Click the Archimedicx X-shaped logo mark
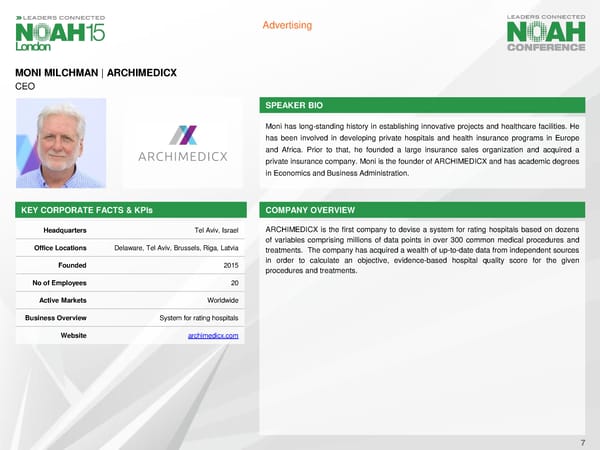 183,135
